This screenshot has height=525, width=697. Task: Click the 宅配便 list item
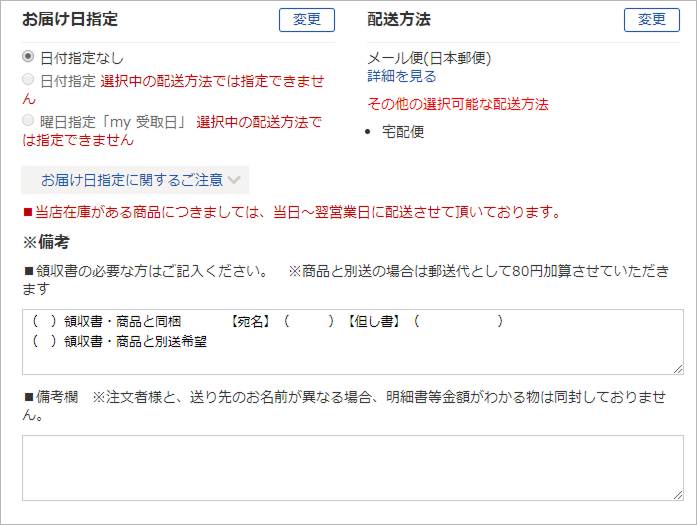coord(403,132)
